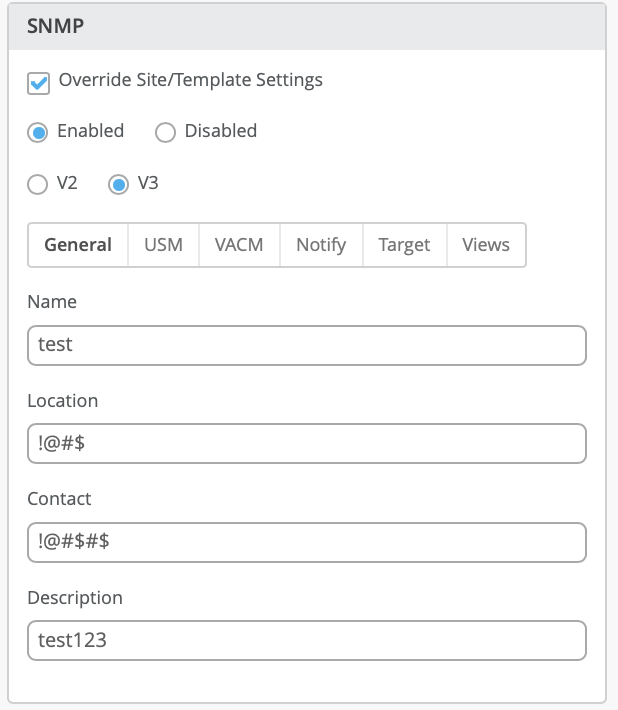Click the SNMP panel header
The image size is (618, 710).
(306, 26)
